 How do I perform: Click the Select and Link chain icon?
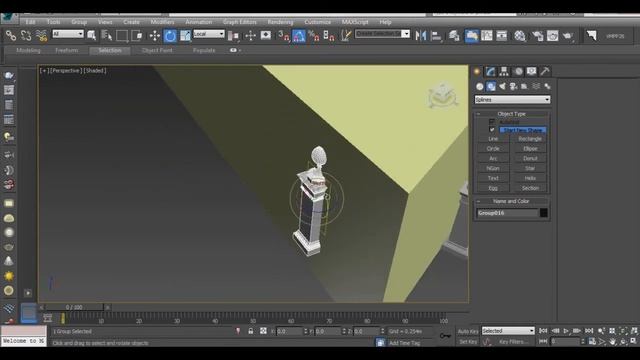pos(11,36)
